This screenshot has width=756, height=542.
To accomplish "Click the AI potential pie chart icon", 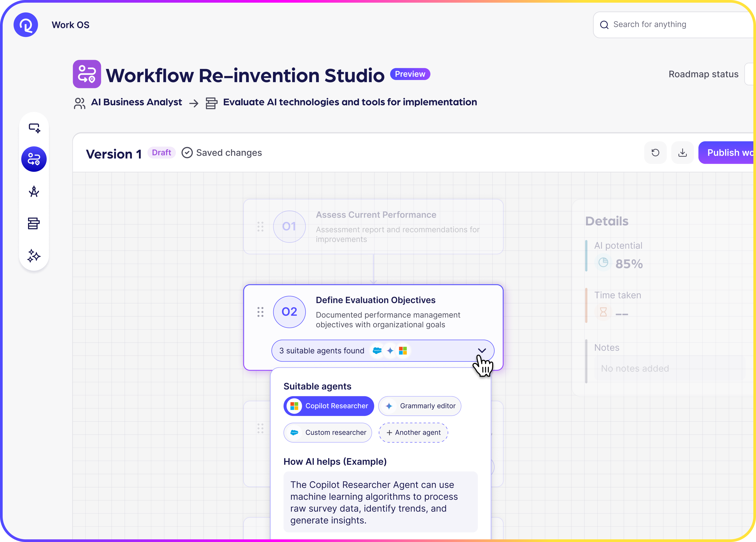I will (603, 262).
